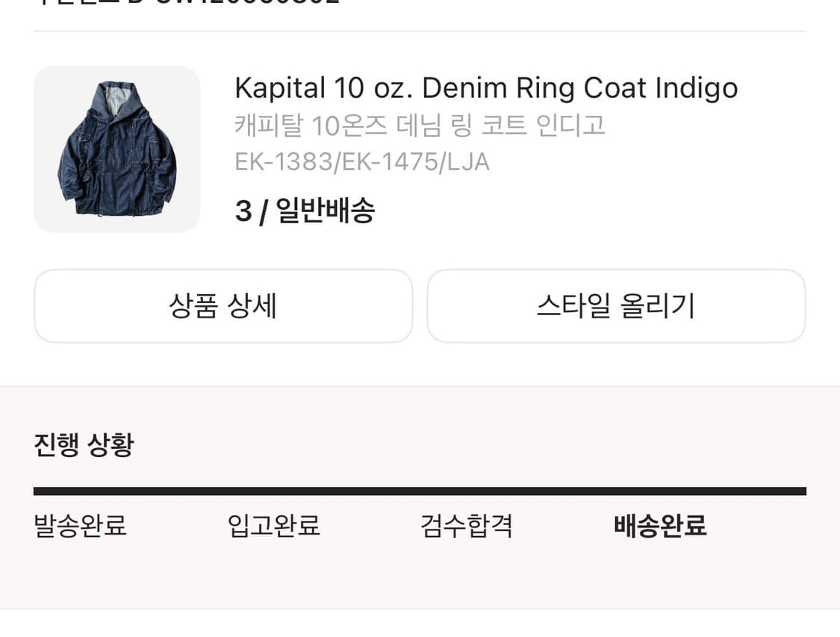Click the black order progress bar

420,491
